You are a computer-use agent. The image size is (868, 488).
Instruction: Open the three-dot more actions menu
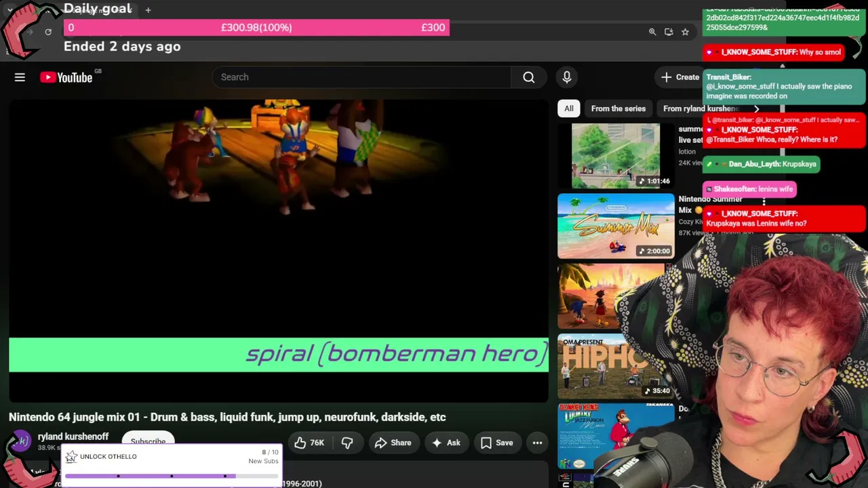pos(537,443)
